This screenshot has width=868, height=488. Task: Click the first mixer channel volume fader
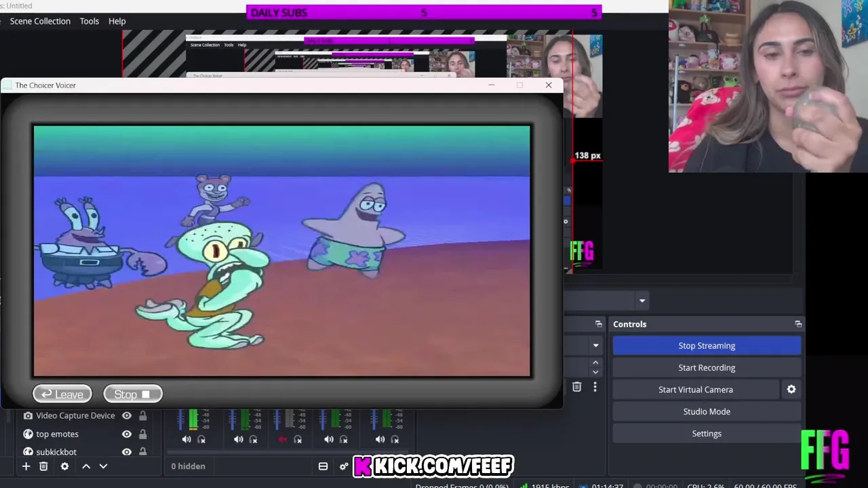coord(181,420)
